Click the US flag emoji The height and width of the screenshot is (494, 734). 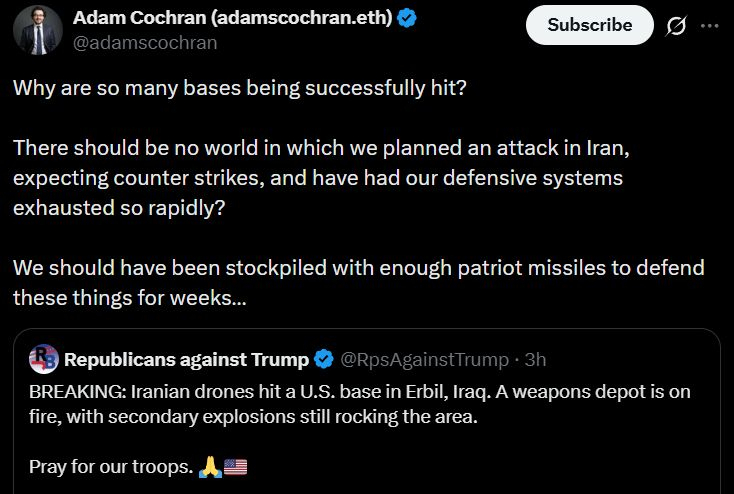coord(235,466)
